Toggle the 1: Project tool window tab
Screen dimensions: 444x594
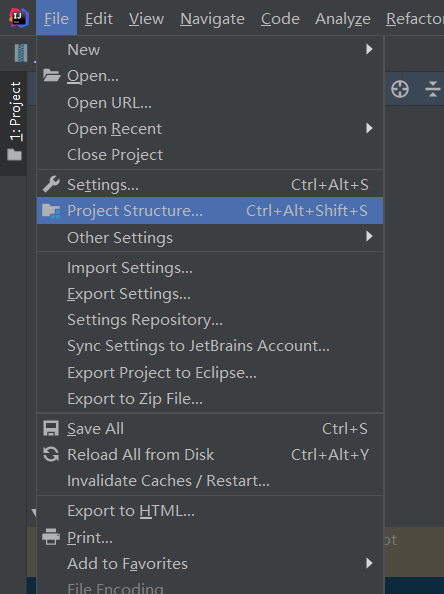pos(14,121)
